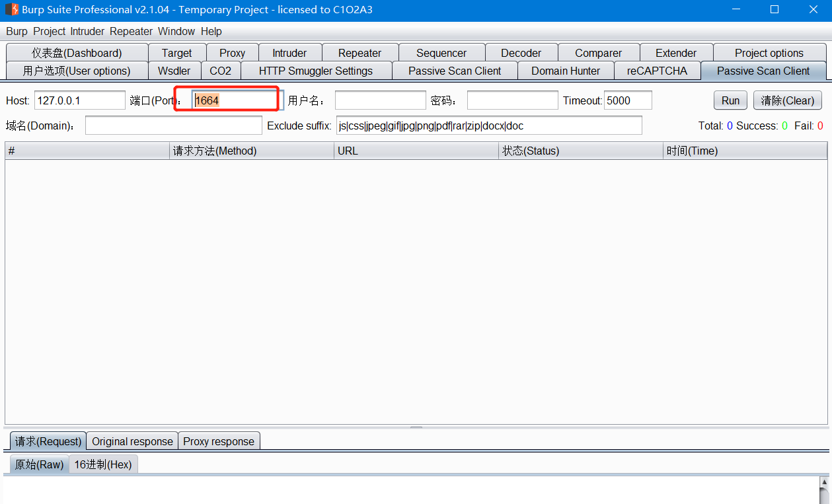This screenshot has width=832, height=504.
Task: Select the Raw (原始) tab
Action: coord(39,464)
